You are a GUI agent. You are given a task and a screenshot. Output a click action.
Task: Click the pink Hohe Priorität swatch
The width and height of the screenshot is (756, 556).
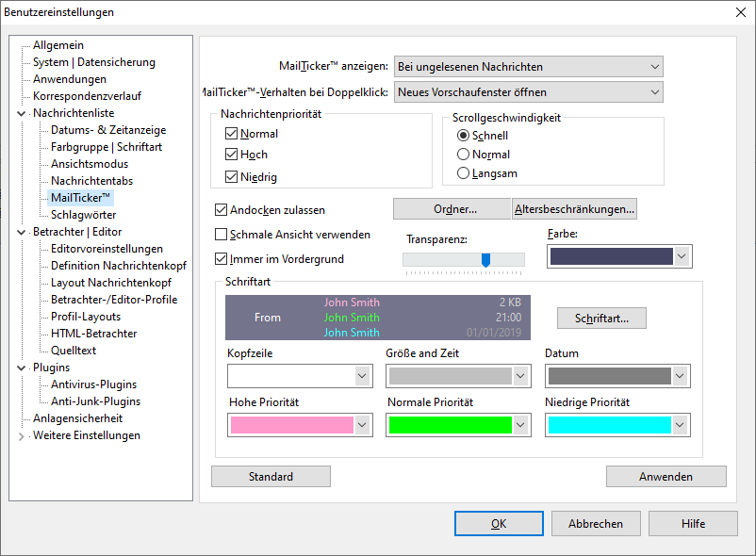click(292, 425)
